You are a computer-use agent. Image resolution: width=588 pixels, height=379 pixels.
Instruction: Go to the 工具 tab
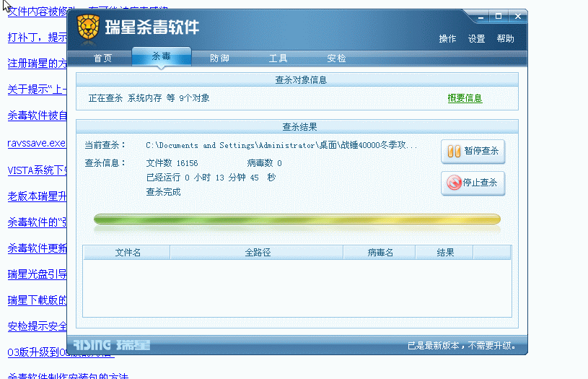click(278, 58)
